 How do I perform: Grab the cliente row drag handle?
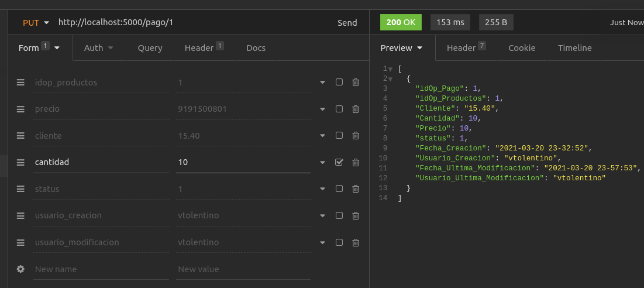click(20, 136)
